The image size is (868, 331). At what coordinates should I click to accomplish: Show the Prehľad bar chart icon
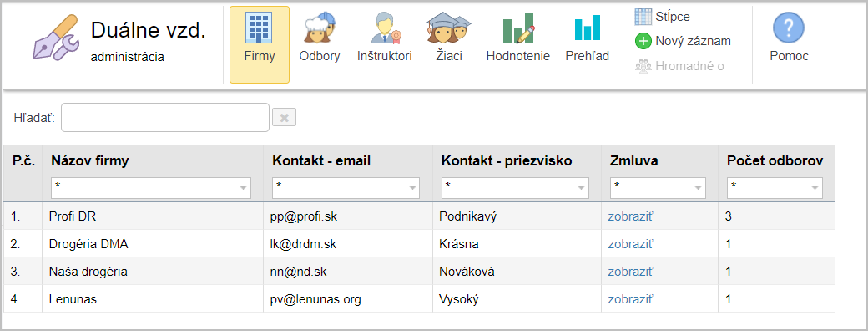pyautogui.click(x=588, y=28)
